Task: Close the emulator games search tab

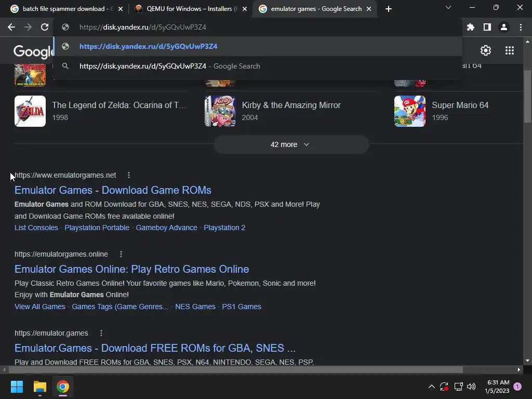Action: pos(369,9)
